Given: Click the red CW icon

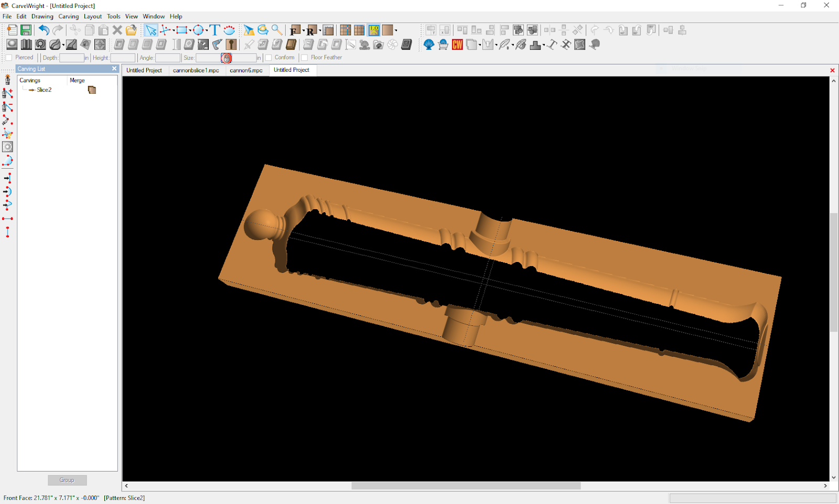Looking at the screenshot, I should pyautogui.click(x=457, y=45).
